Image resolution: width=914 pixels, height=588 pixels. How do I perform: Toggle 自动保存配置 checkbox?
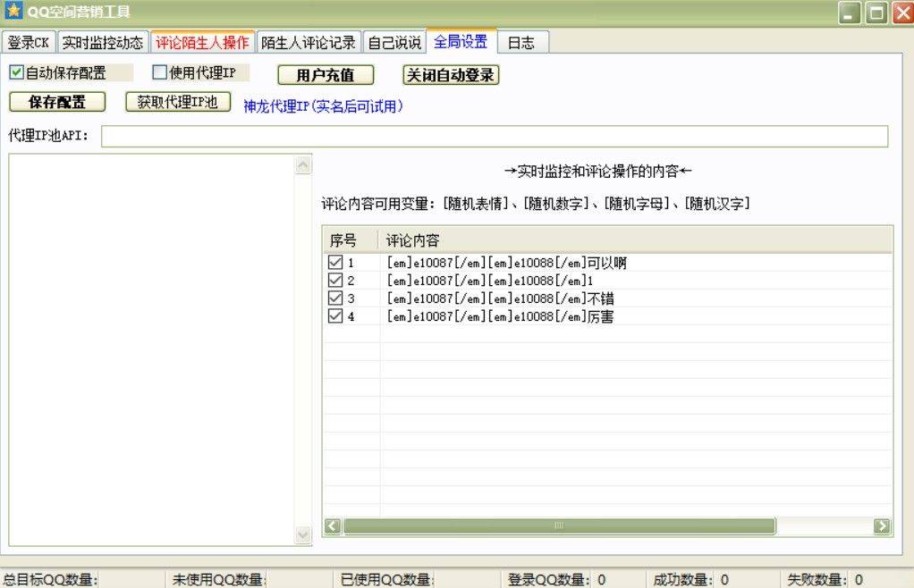pyautogui.click(x=16, y=72)
